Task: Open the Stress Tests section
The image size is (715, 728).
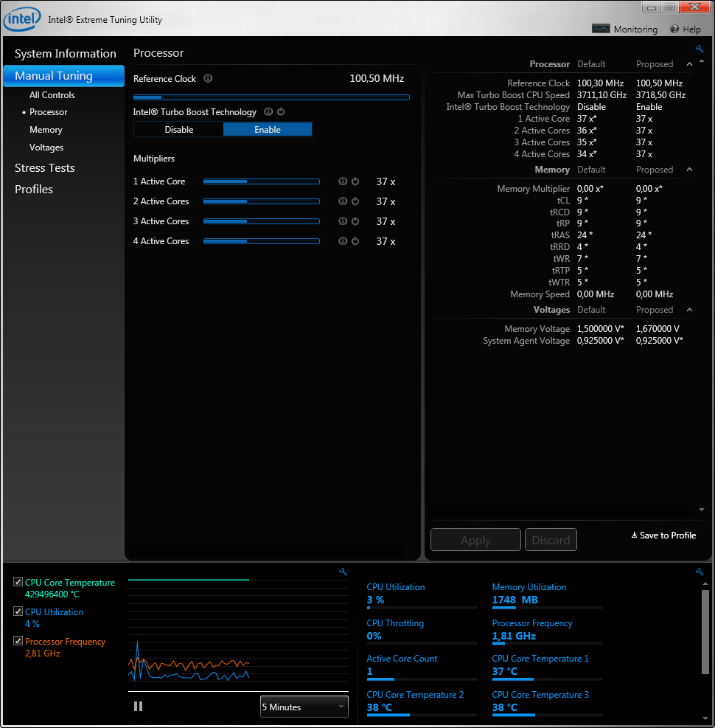Action: [45, 168]
